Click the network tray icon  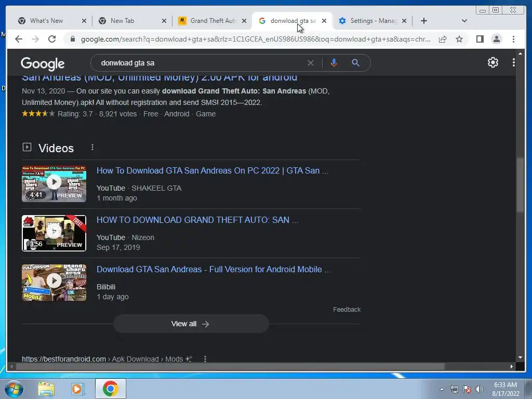454,389
